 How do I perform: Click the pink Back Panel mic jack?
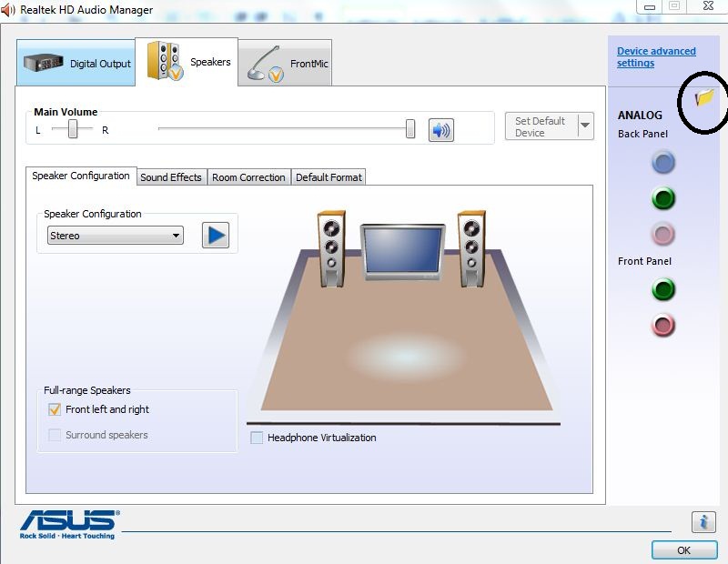(663, 234)
